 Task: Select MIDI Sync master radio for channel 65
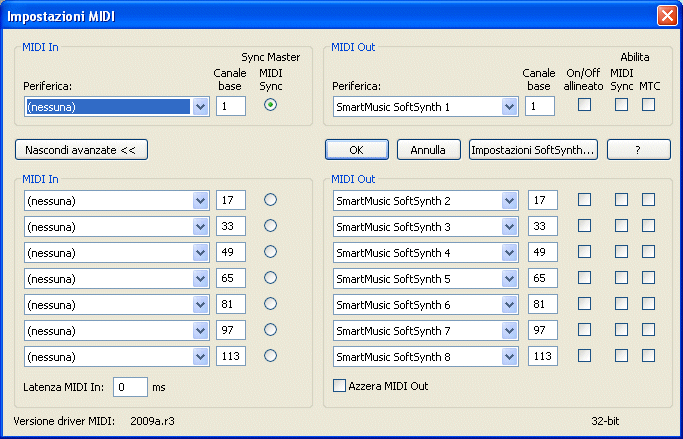click(x=270, y=278)
